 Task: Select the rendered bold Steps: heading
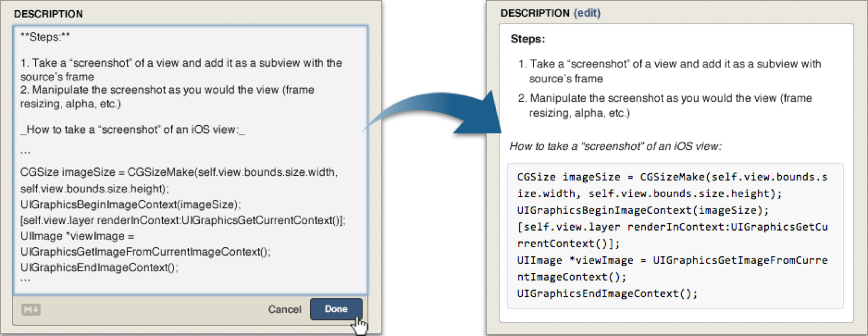[x=528, y=39]
